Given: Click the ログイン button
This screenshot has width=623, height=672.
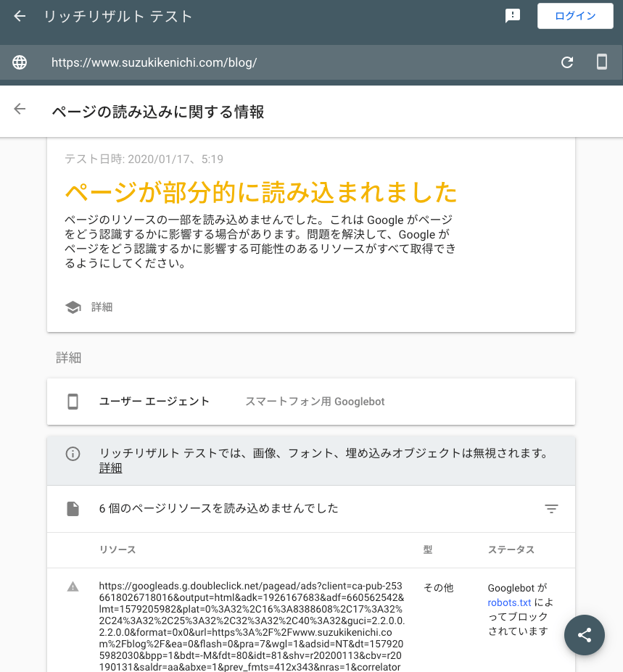Looking at the screenshot, I should 575,16.
